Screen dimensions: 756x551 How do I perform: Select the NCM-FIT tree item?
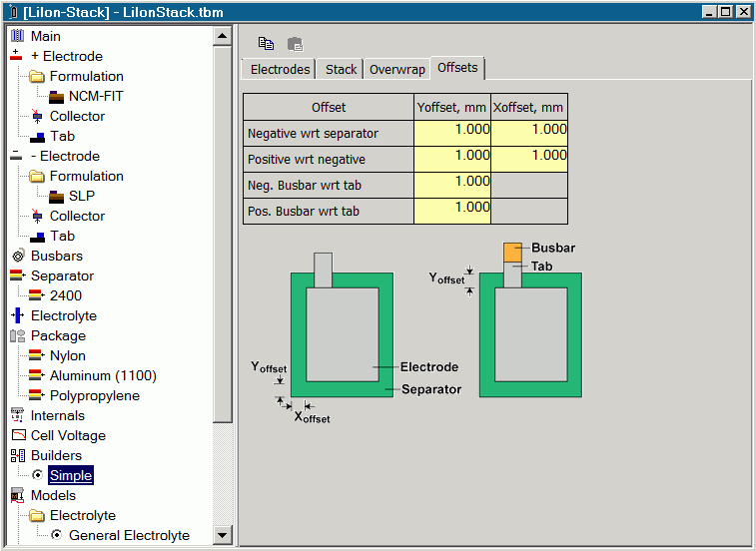coord(96,96)
